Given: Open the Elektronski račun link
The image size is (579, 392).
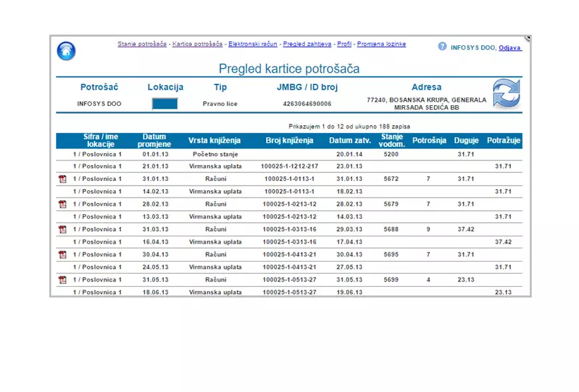Looking at the screenshot, I should click(252, 45).
